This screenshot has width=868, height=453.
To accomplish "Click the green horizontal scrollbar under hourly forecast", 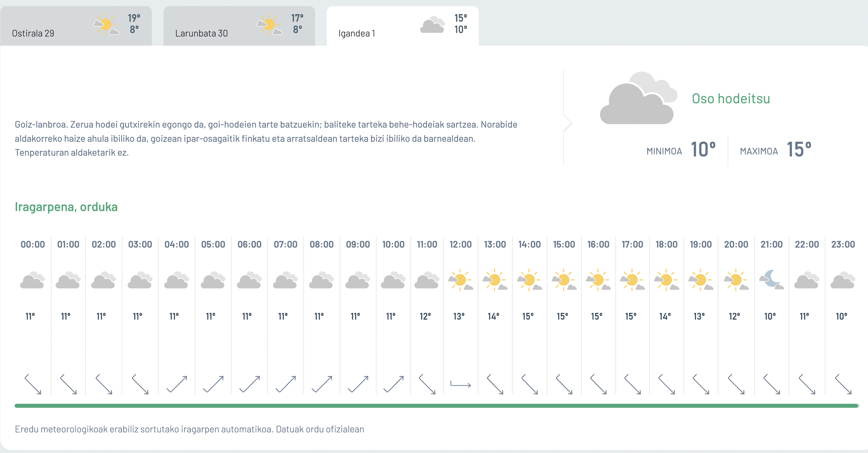I will click(x=437, y=406).
